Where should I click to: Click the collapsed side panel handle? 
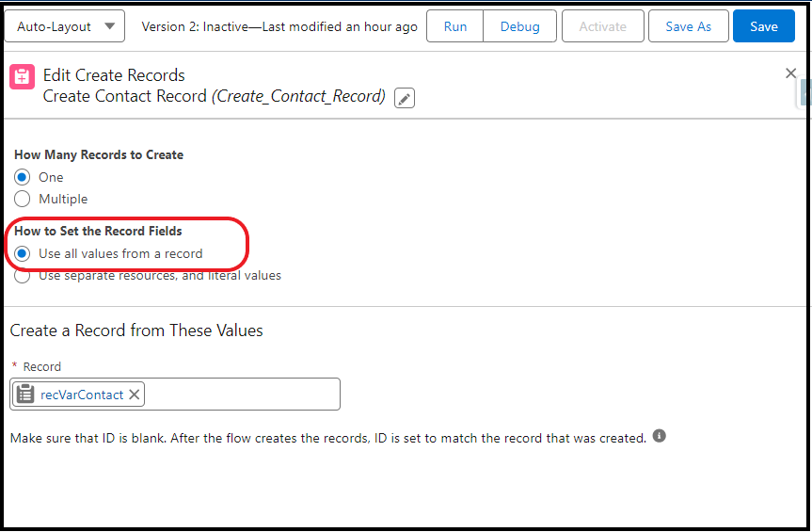[x=804, y=92]
